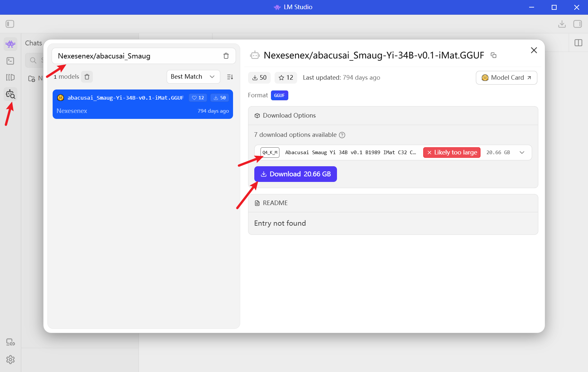Click trash icon next to 1 models
This screenshot has width=588, height=372.
tap(87, 77)
